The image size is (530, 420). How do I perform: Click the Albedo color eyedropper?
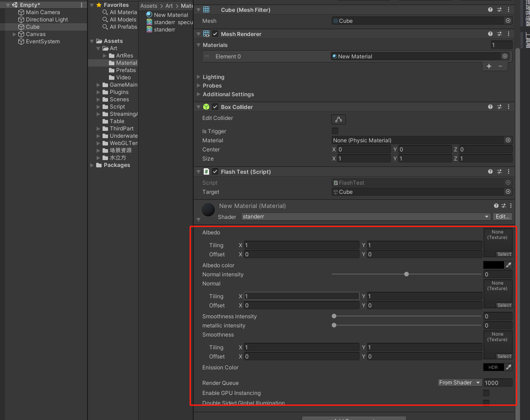(x=509, y=265)
